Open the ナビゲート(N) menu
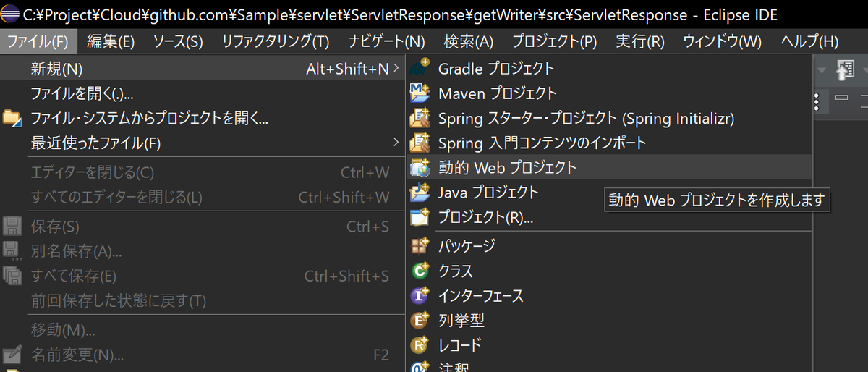The height and width of the screenshot is (372, 868). (x=386, y=42)
